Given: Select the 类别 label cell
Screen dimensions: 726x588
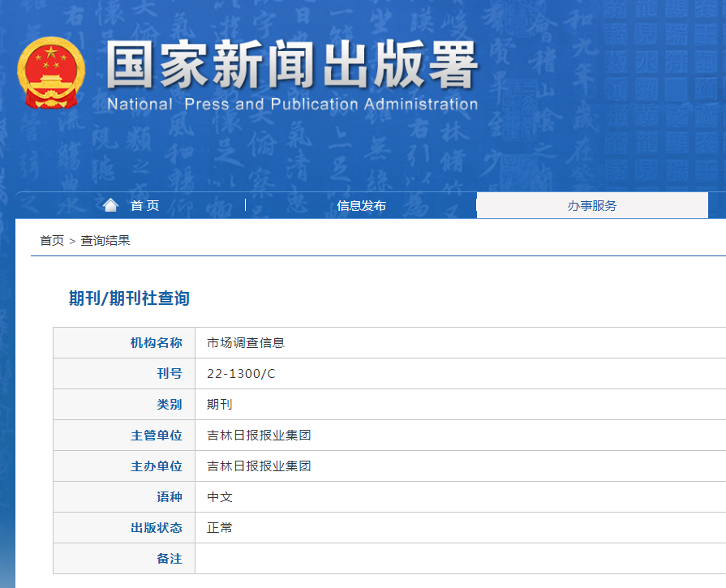Looking at the screenshot, I should click(x=124, y=405).
